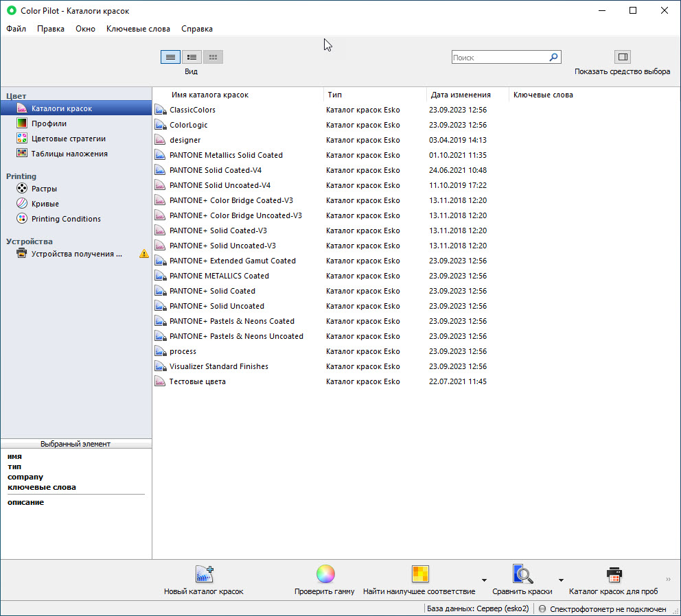Select the Профили item in sidebar
Image resolution: width=681 pixels, height=616 pixels.
click(76, 123)
